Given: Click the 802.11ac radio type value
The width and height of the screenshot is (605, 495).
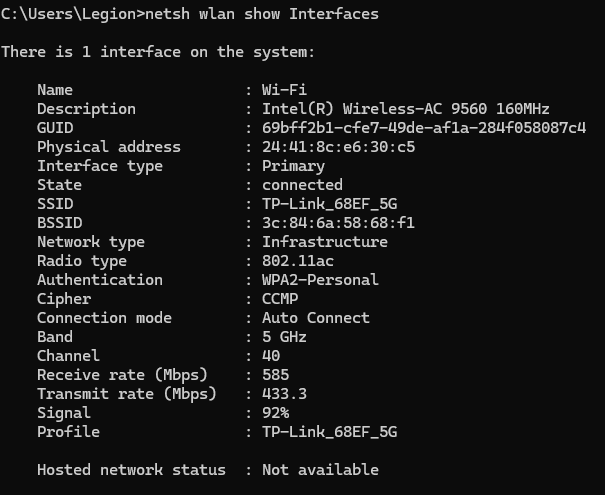Looking at the screenshot, I should tap(298, 261).
